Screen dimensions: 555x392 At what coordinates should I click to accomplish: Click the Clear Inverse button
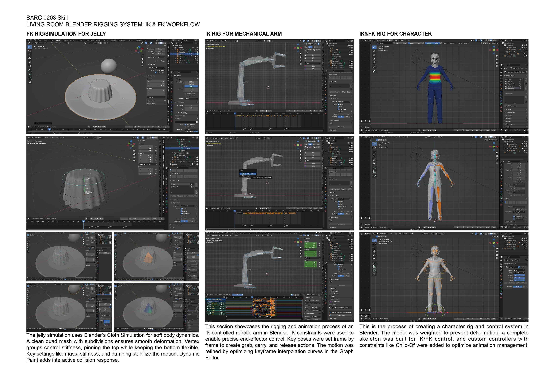coord(521,283)
